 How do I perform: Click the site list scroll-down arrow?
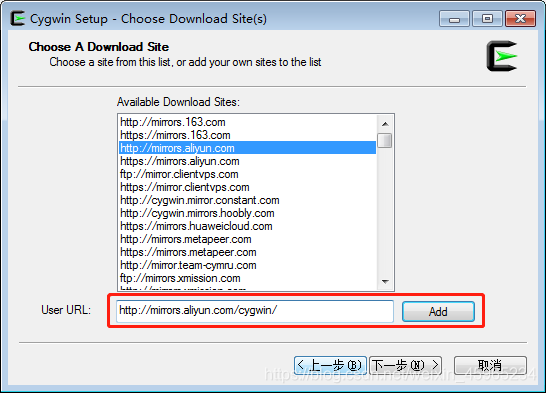point(385,281)
